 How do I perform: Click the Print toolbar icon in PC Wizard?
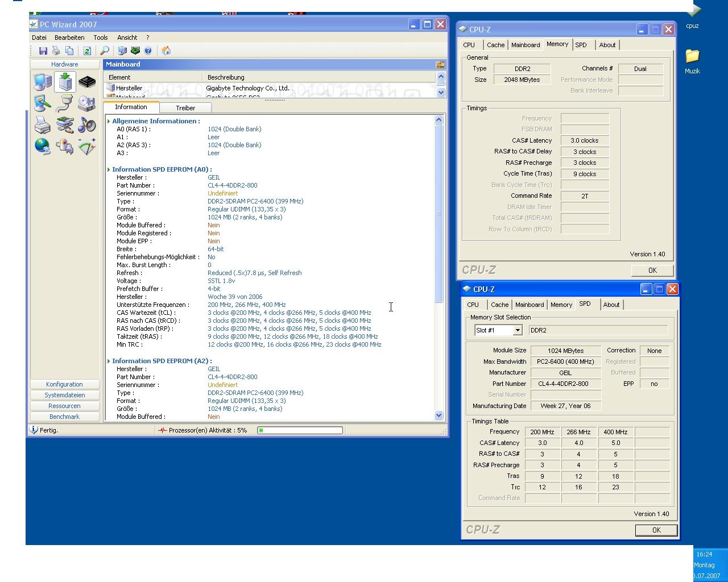(x=56, y=51)
